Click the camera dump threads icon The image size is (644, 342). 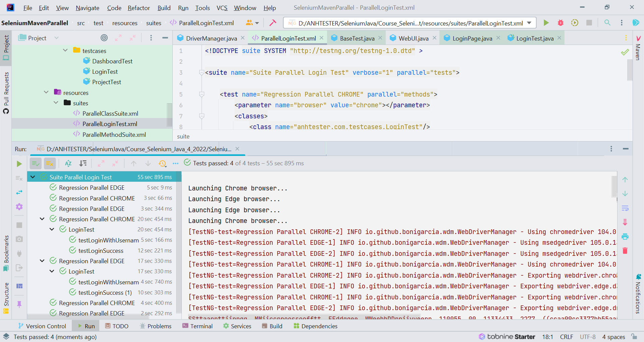19,239
